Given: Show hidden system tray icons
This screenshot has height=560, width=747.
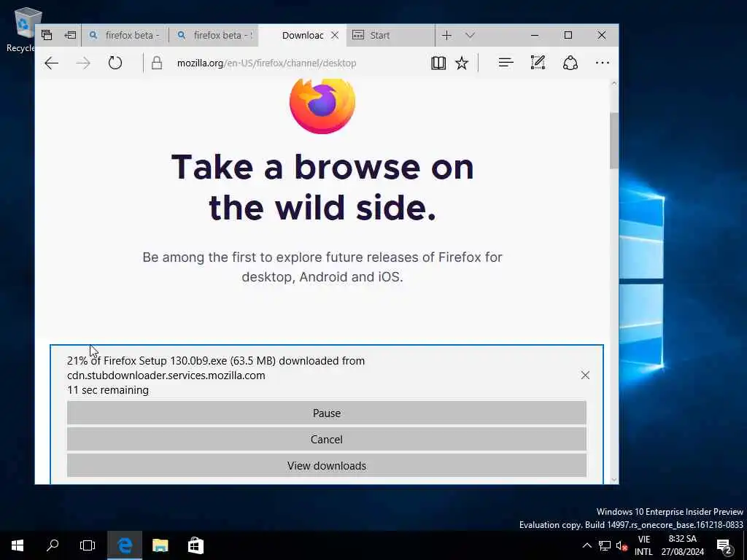Looking at the screenshot, I should [587, 545].
